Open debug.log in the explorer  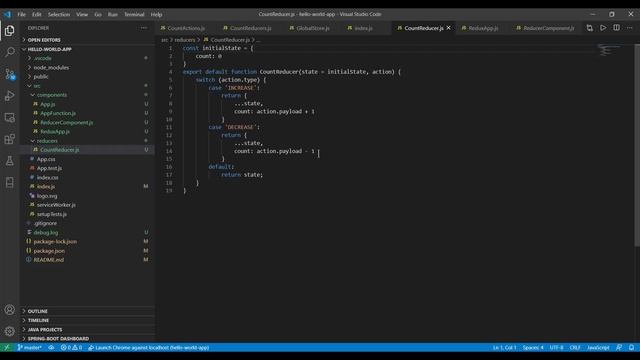[46, 232]
